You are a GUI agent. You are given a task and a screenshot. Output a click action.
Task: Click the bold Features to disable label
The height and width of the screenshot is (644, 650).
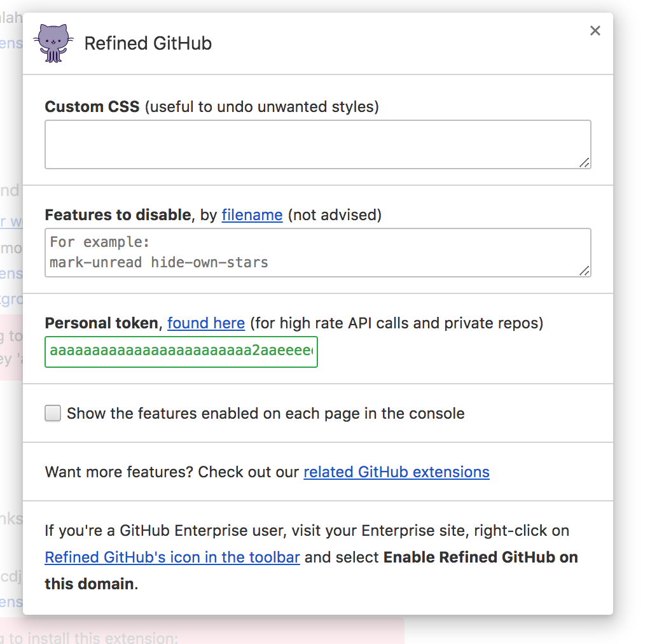click(x=118, y=215)
